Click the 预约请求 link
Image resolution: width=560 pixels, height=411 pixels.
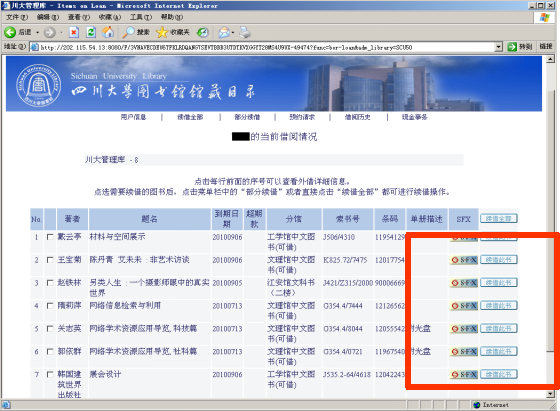coord(302,117)
